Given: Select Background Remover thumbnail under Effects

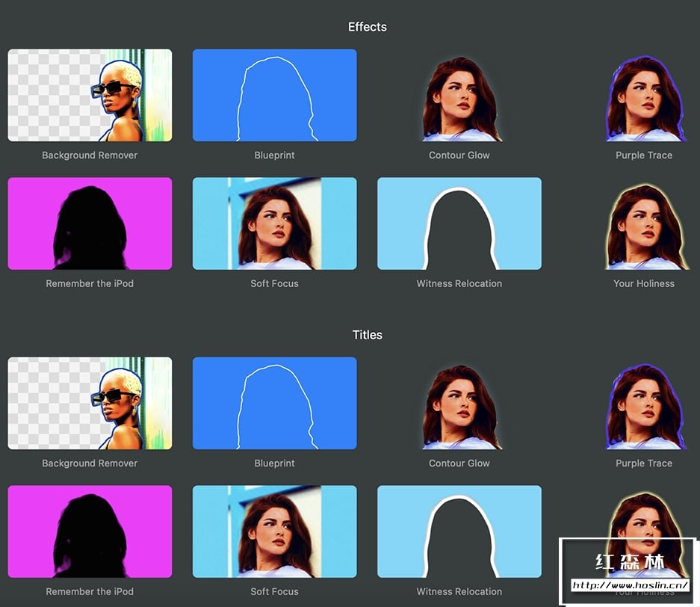Looking at the screenshot, I should pyautogui.click(x=90, y=95).
